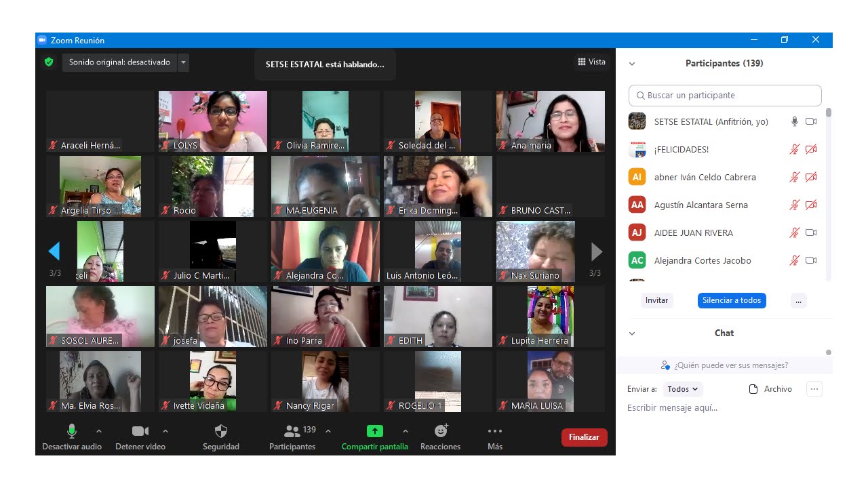Expand audio options caret beside Desactivar audio
The width and height of the screenshot is (868, 488).
point(99,431)
